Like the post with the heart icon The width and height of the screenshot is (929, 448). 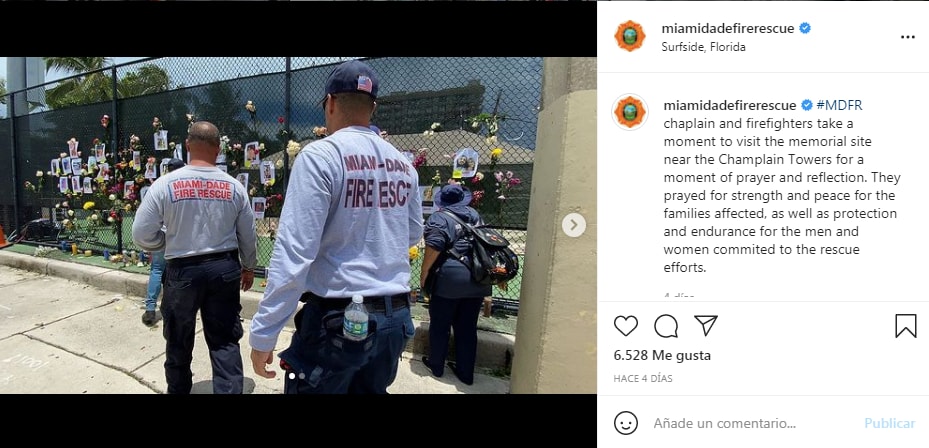click(626, 326)
